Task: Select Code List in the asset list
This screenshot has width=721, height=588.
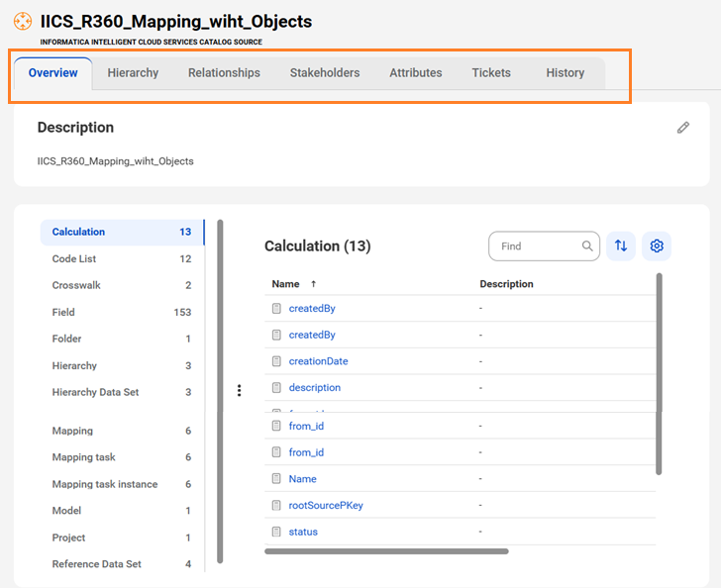Action: click(122, 258)
